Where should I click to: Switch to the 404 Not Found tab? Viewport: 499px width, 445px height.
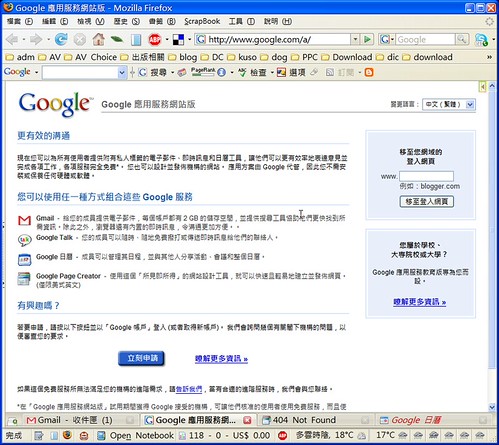pos(315,420)
